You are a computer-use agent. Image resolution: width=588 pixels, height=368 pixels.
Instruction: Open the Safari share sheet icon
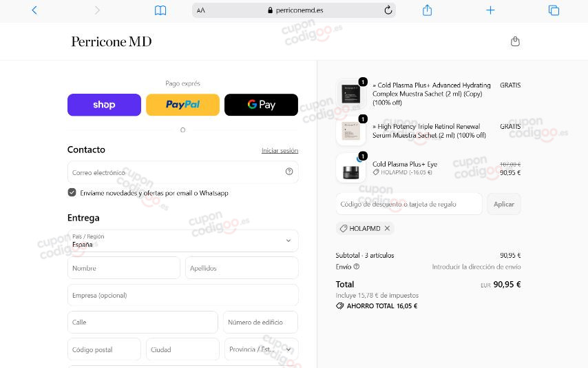(427, 10)
